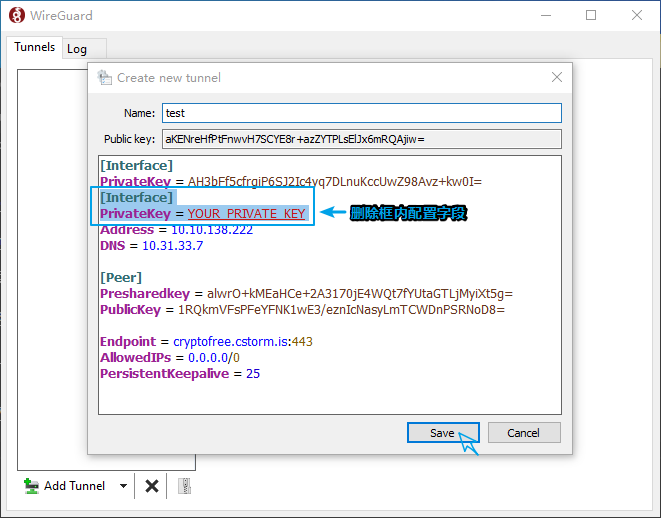
Task: Click the export tunnels to zip icon
Action: tap(184, 486)
